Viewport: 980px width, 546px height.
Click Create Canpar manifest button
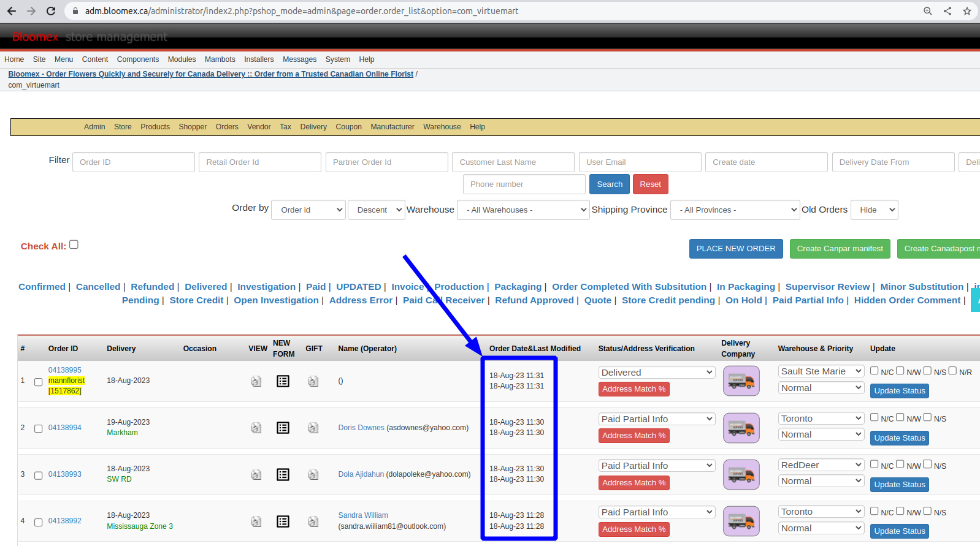840,249
